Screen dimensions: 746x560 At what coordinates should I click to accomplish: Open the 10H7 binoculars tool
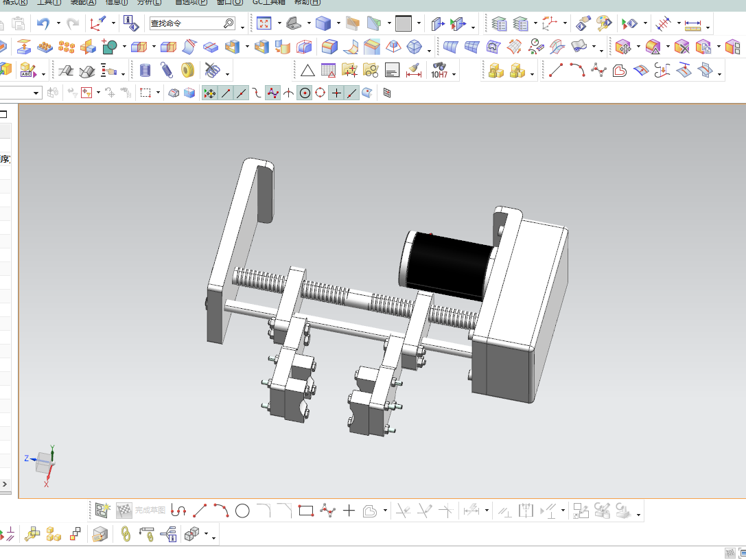pos(439,71)
